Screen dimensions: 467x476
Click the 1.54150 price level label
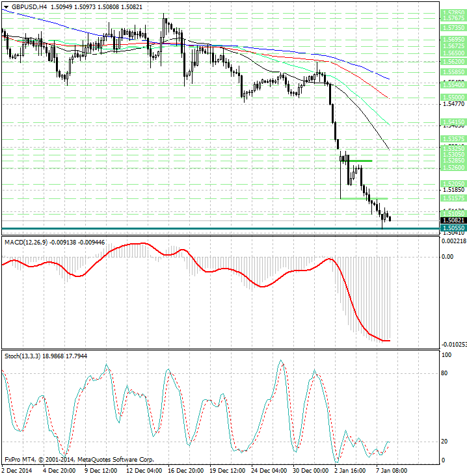point(453,122)
